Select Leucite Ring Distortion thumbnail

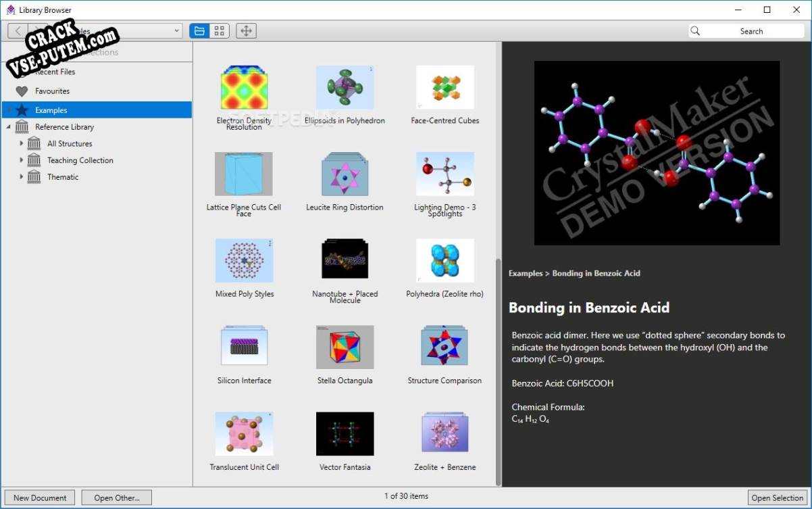tap(345, 174)
